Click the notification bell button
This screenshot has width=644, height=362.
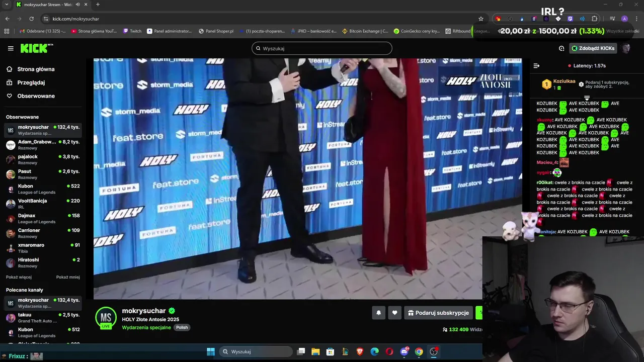(x=378, y=313)
